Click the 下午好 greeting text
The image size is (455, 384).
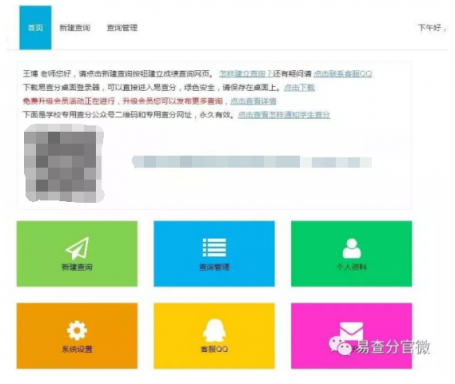[x=432, y=28]
